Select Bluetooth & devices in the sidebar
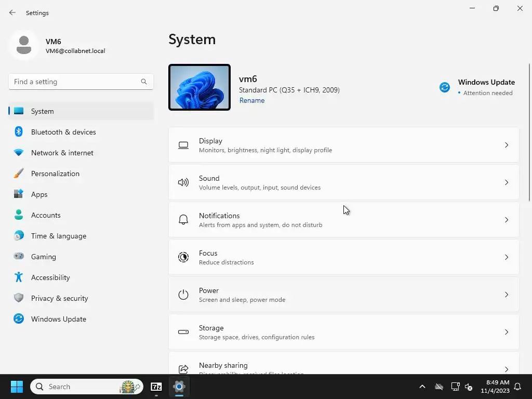 click(81, 132)
